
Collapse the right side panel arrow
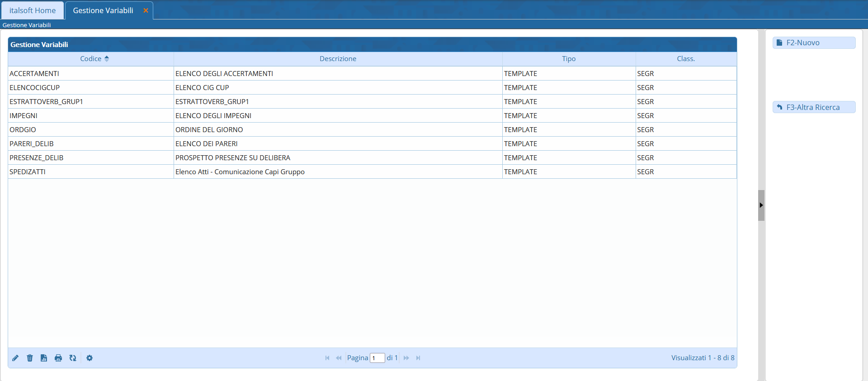[x=761, y=205]
